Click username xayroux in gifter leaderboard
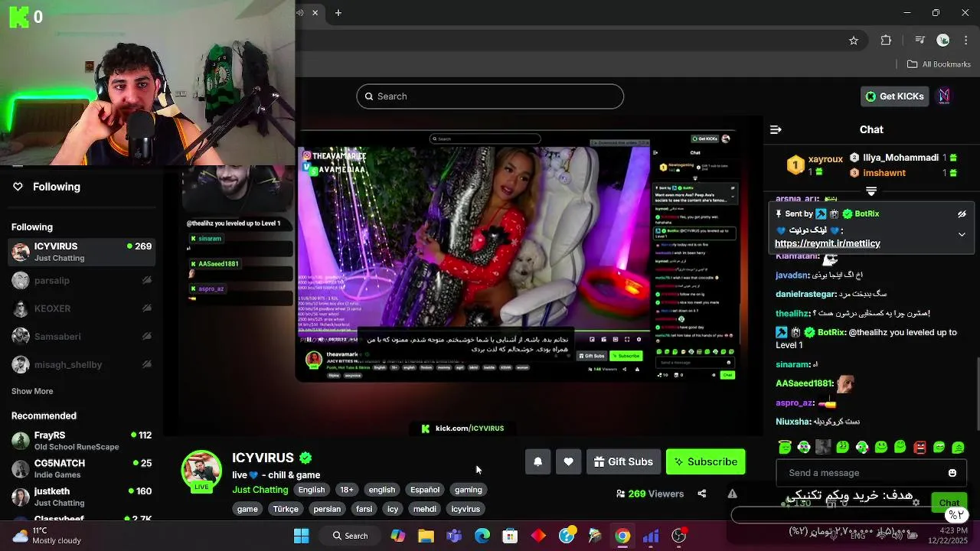Viewport: 980px width, 551px height. [x=825, y=159]
